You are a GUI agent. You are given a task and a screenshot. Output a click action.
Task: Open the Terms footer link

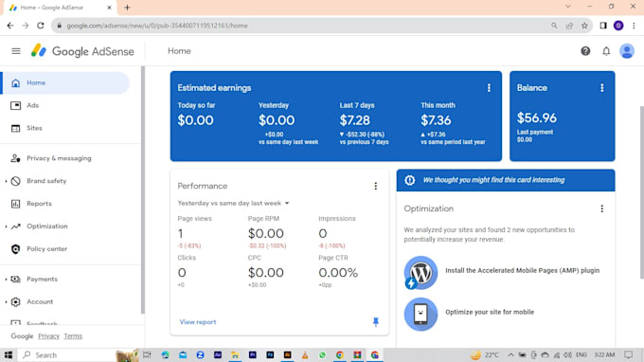point(73,336)
